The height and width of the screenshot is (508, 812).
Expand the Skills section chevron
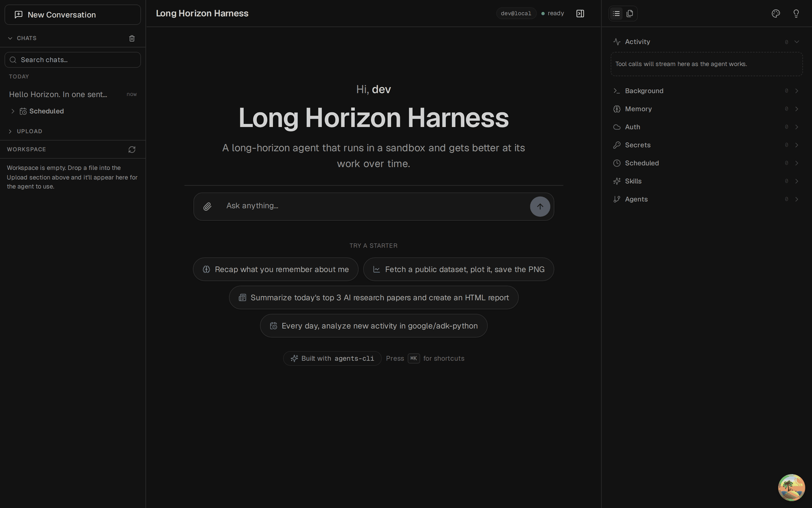[x=797, y=181]
